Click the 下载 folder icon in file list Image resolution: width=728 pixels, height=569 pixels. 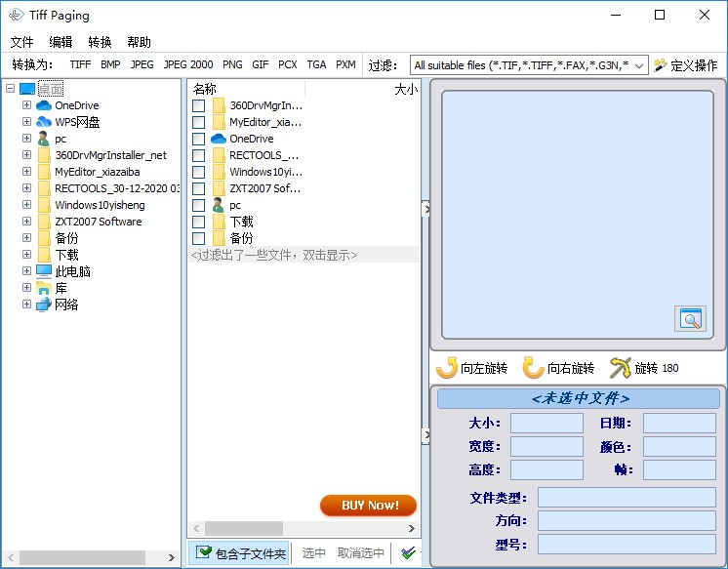[219, 222]
